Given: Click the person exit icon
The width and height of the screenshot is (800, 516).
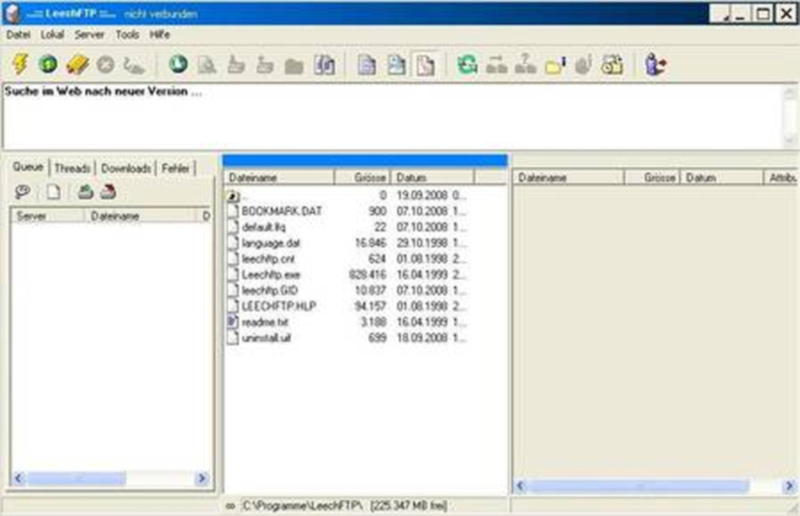Looking at the screenshot, I should pos(655,65).
